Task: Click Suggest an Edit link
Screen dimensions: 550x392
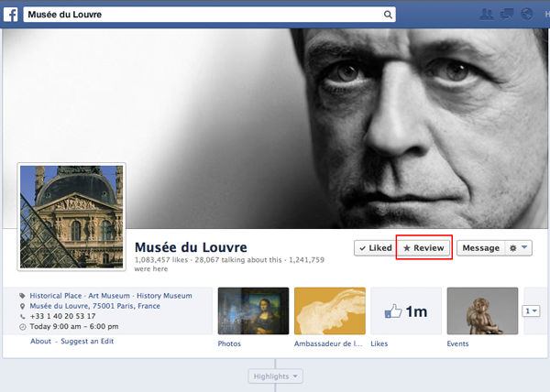Action: [87, 342]
